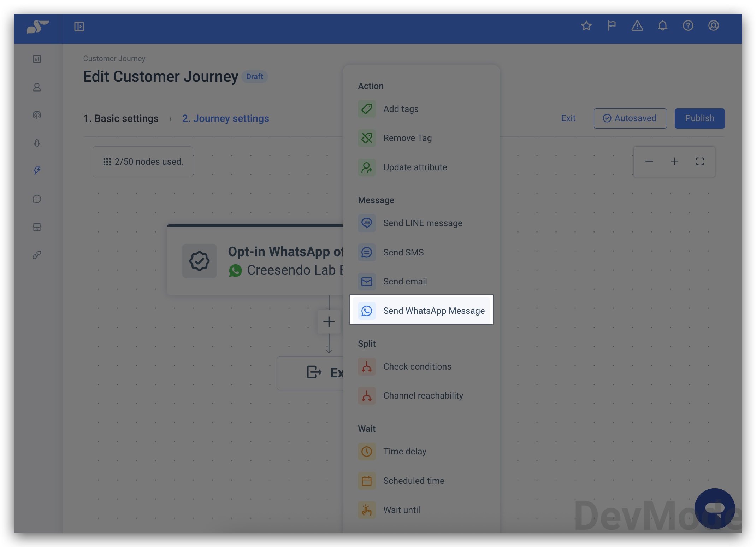
Task: Click the fit-to-screen canvas icon
Action: [x=700, y=161]
